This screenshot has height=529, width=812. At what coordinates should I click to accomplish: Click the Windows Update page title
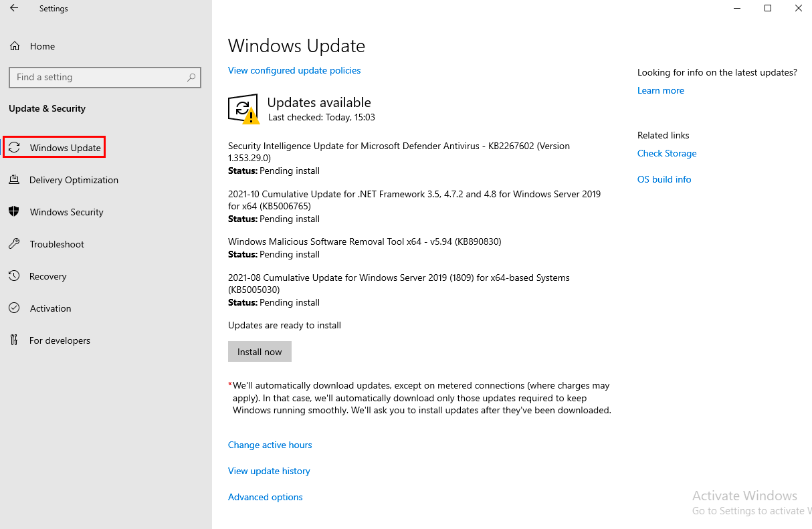(x=296, y=45)
